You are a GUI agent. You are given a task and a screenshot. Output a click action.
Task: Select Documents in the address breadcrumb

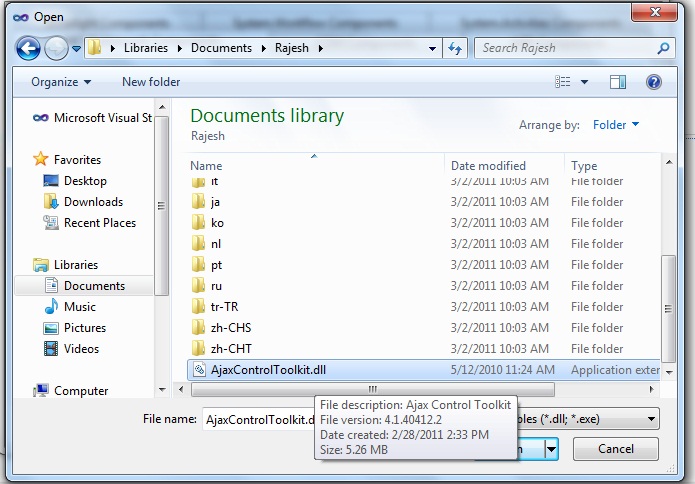[x=221, y=48]
